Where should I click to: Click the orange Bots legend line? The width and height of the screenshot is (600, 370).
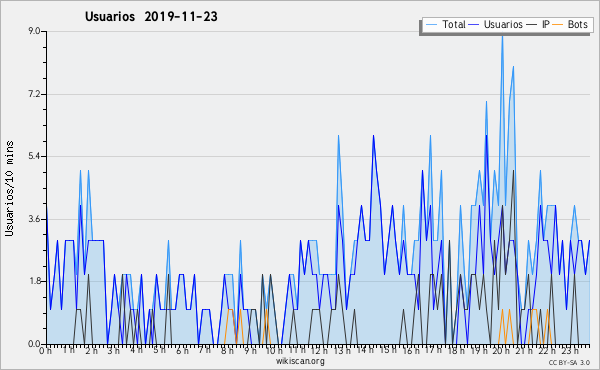[x=558, y=25]
